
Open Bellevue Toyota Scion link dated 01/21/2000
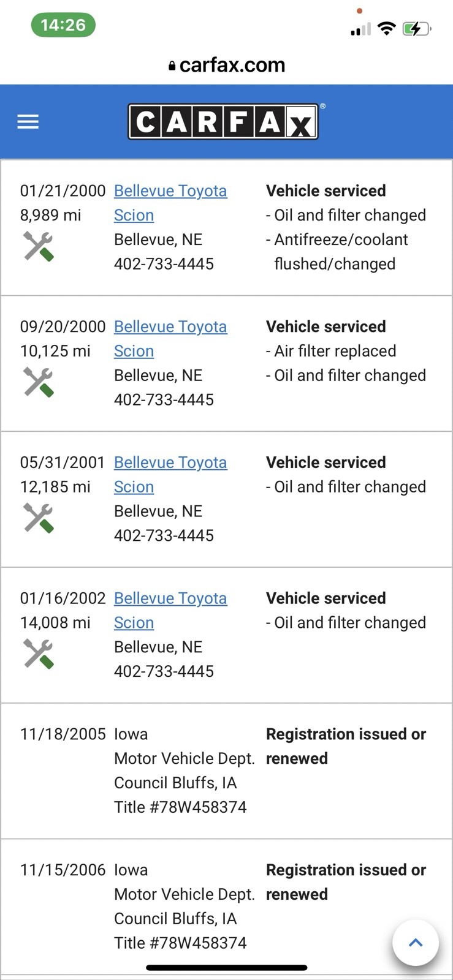coord(170,191)
